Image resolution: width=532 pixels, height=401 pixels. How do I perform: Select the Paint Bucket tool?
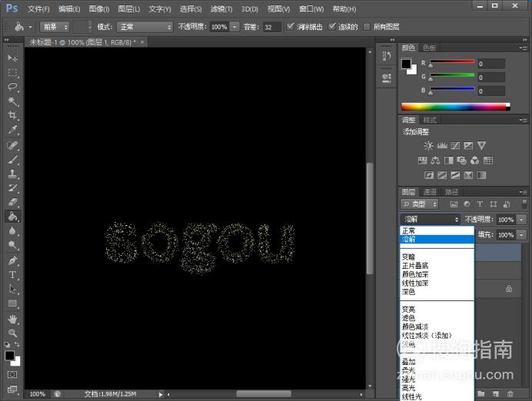(x=12, y=217)
